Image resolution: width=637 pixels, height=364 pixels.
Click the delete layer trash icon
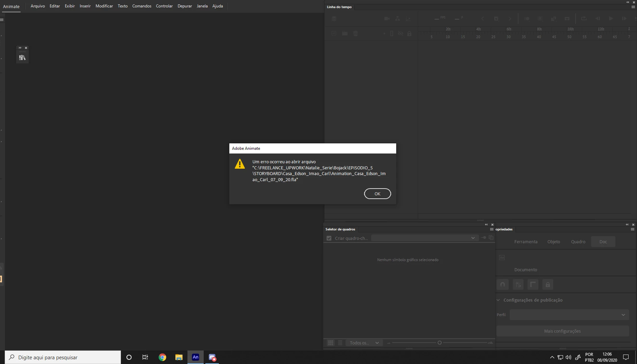coord(355,33)
